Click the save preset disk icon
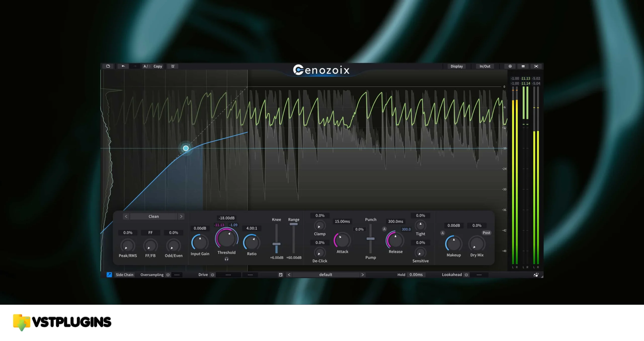The width and height of the screenshot is (644, 341). [280, 275]
